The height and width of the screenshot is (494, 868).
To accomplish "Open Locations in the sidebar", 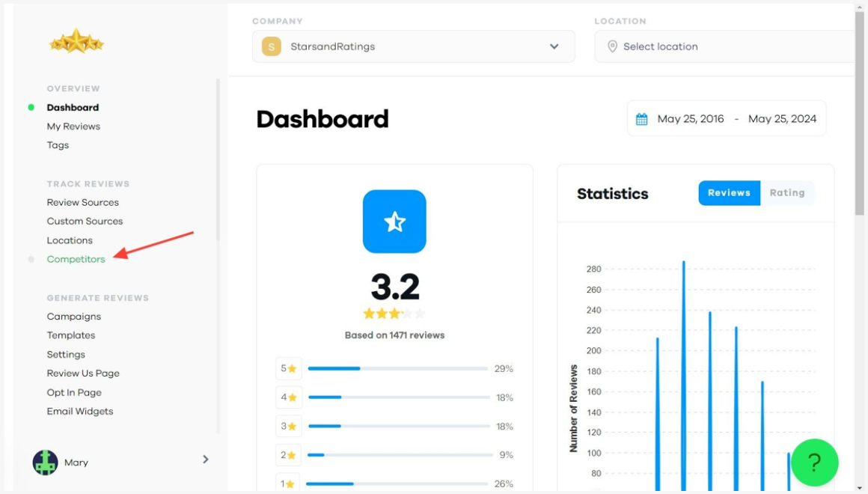I will (70, 240).
